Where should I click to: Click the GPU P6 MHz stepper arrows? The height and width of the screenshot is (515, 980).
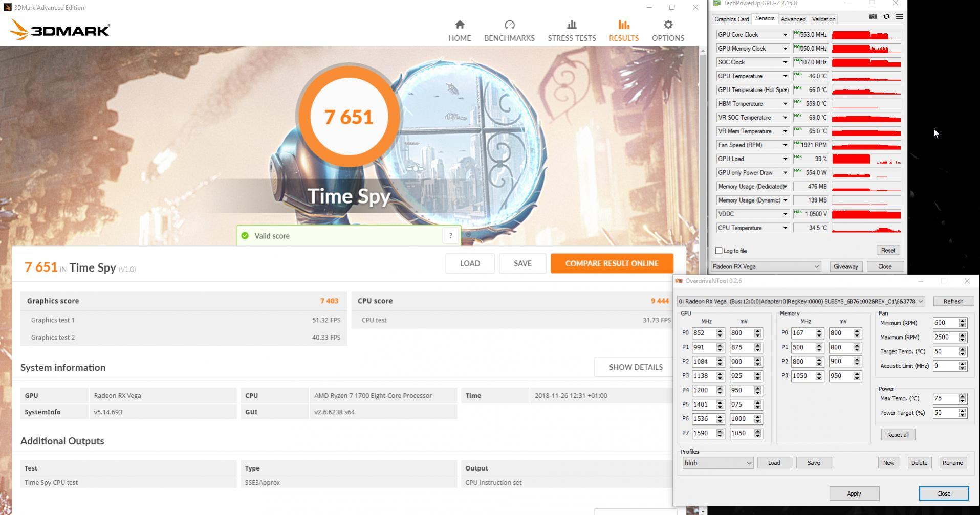coord(720,419)
